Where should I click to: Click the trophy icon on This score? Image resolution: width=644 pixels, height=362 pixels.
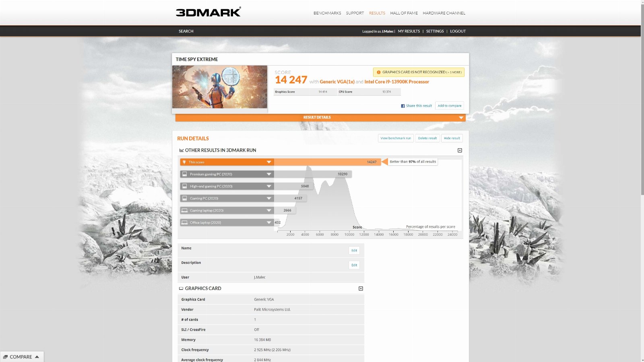click(x=184, y=162)
